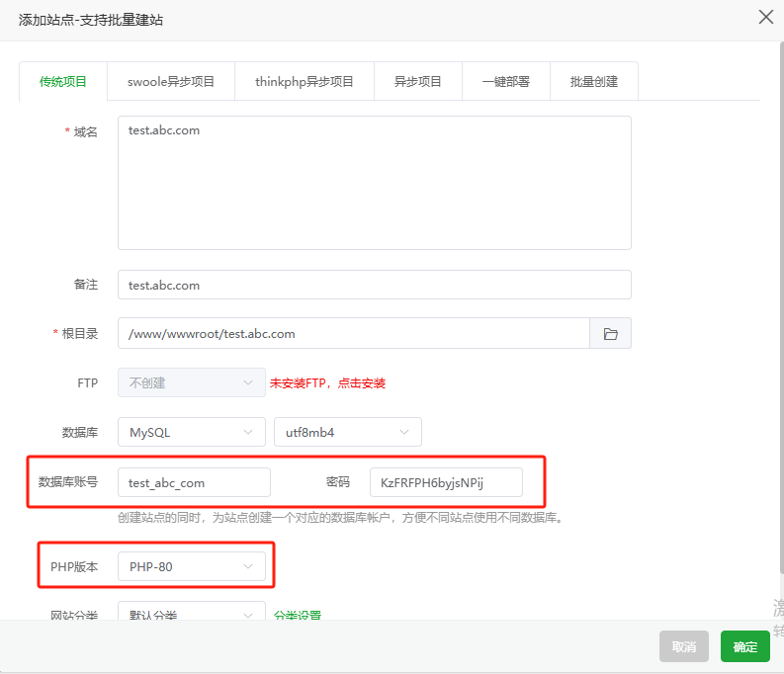Expand the 默认分类 website category dropdown
The image size is (784, 674).
191,614
